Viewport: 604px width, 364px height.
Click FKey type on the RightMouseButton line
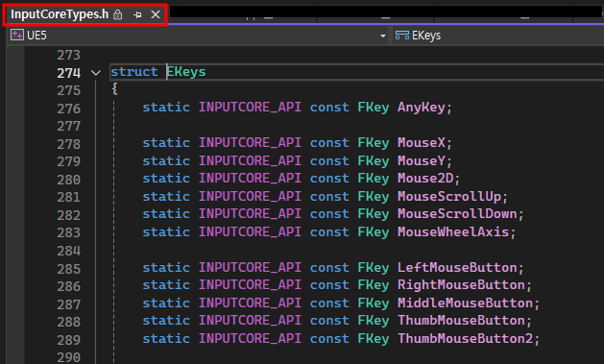point(374,285)
